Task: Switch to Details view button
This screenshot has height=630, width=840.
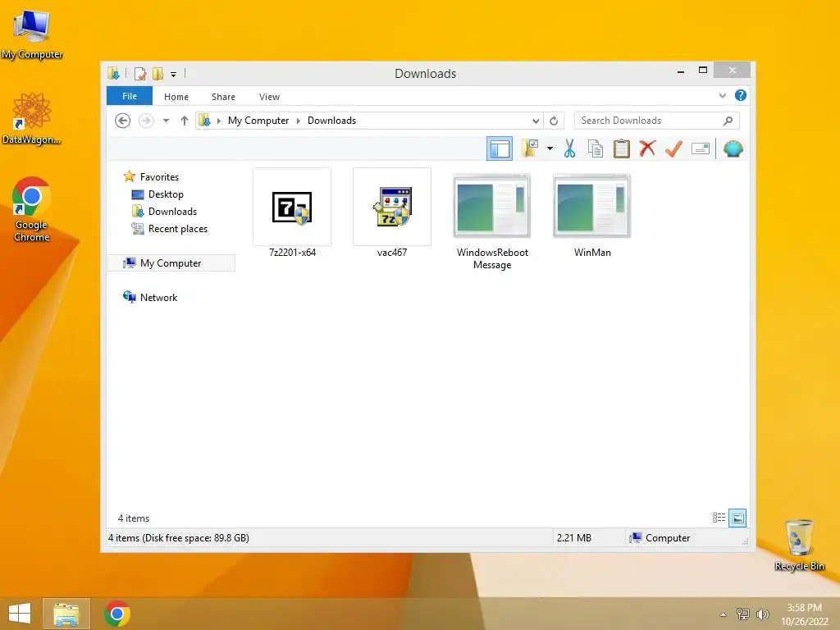Action: pos(719,518)
